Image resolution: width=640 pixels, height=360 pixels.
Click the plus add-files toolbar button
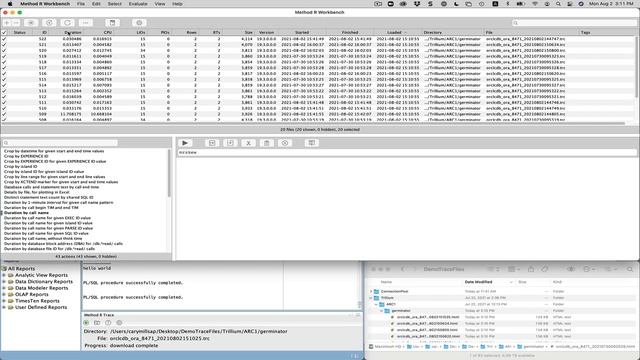click(7, 23)
